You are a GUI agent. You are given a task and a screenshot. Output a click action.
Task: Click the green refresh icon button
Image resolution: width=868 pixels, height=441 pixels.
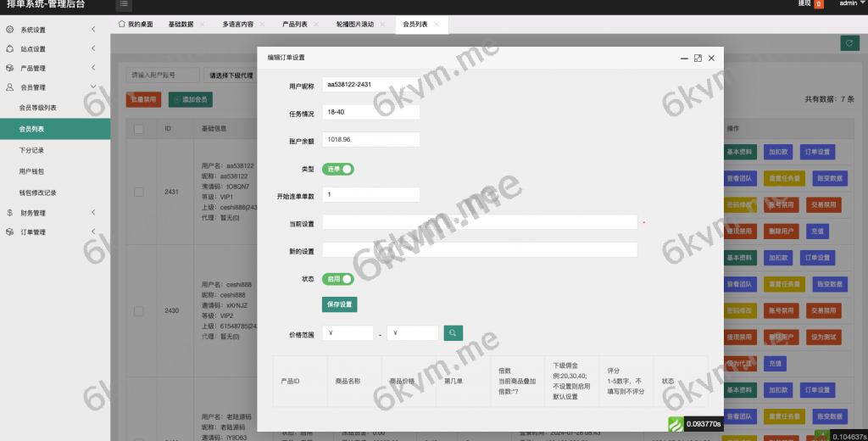[848, 43]
